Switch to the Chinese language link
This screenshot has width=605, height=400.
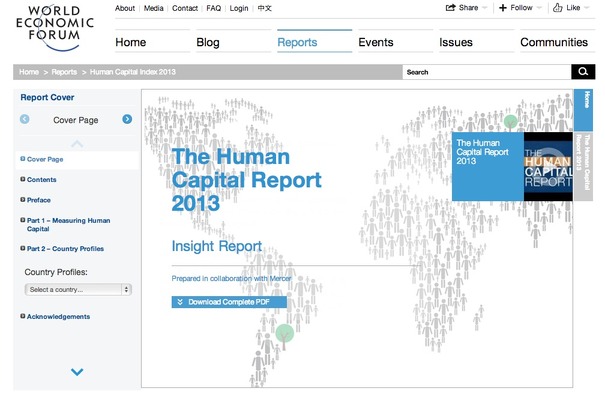click(x=265, y=8)
